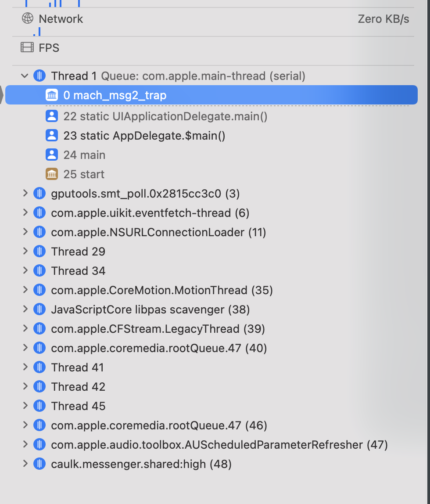Click the user icon beside UIApplicationDelegate.main()

52,116
